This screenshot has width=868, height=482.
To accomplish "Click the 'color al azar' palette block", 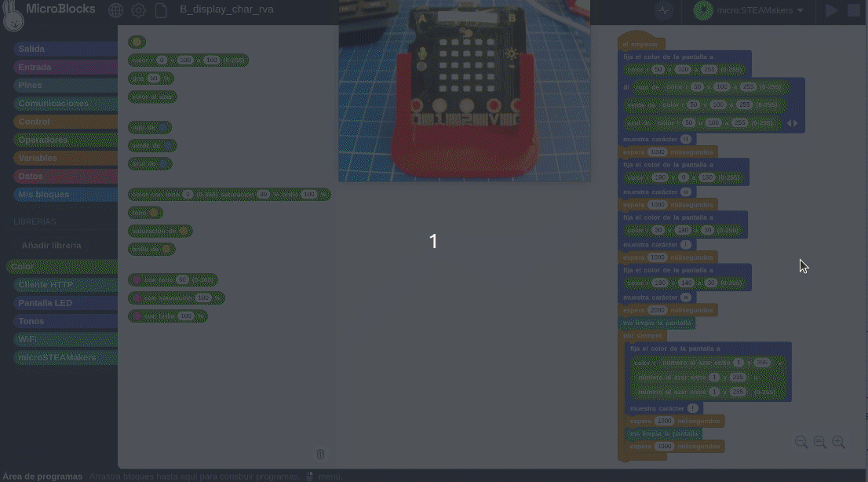I will pyautogui.click(x=153, y=97).
